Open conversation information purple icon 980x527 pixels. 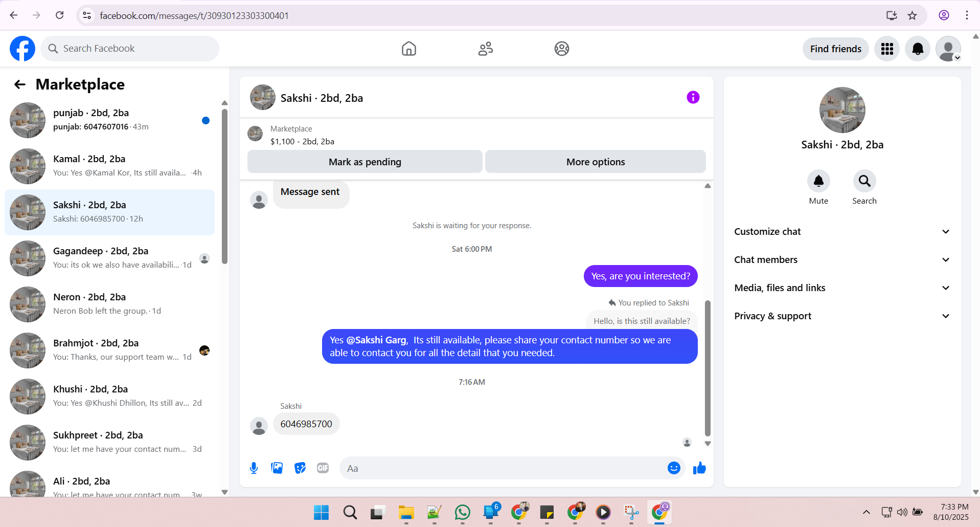pos(693,97)
